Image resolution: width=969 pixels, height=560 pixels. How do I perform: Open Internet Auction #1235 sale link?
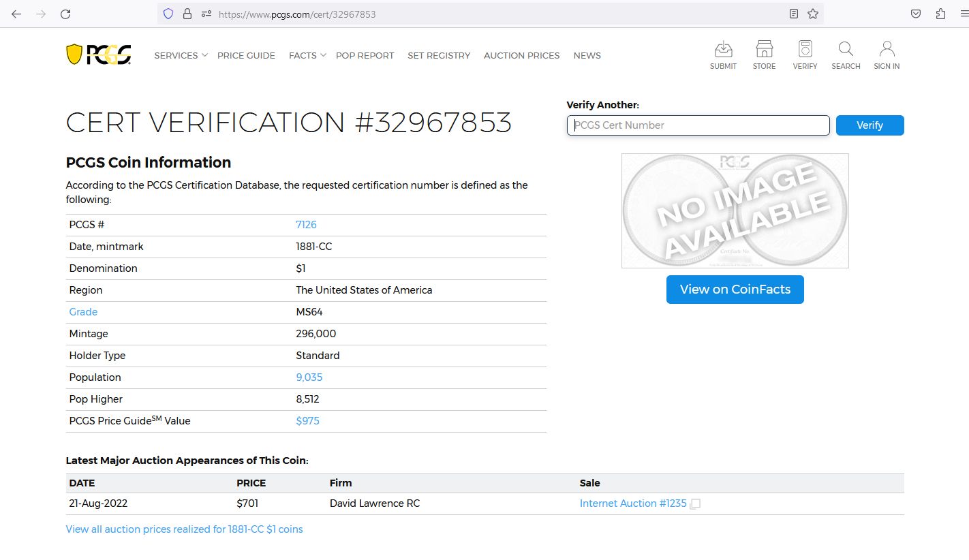tap(633, 503)
